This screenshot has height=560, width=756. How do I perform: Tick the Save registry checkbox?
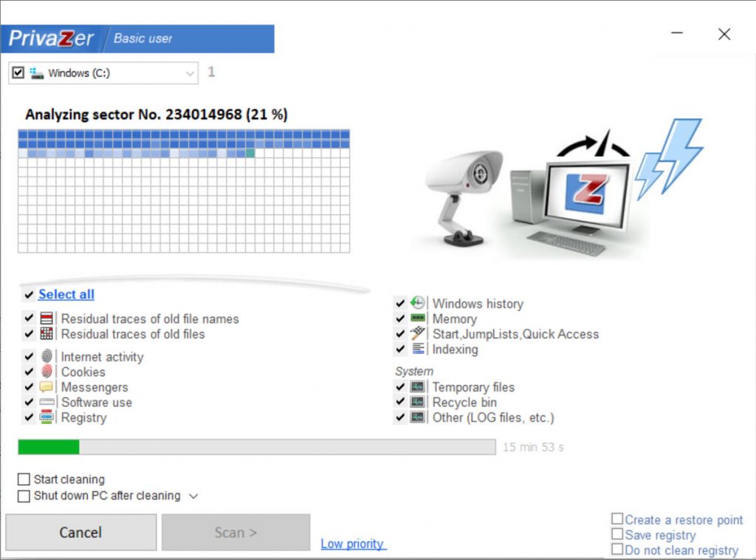click(x=617, y=535)
